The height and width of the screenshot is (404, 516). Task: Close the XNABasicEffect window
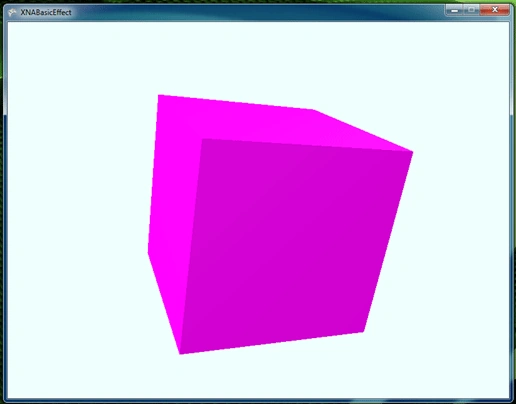click(495, 10)
